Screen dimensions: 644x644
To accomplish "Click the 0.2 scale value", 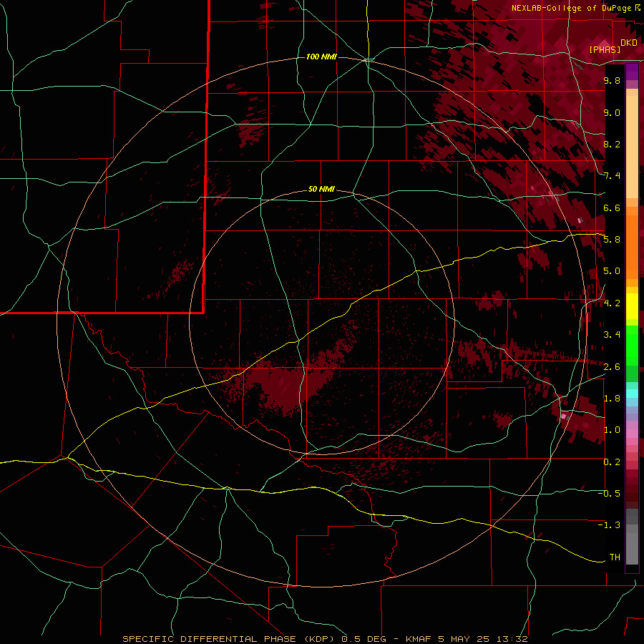I will [x=612, y=462].
